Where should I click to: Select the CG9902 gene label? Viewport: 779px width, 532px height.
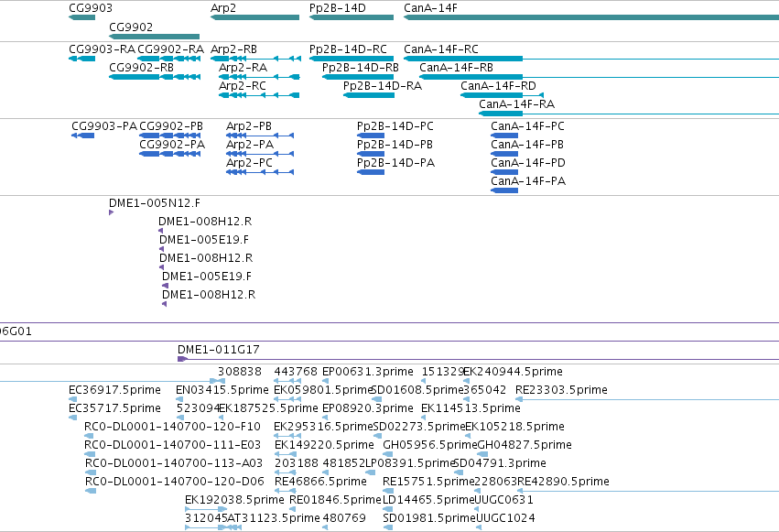pos(131,27)
